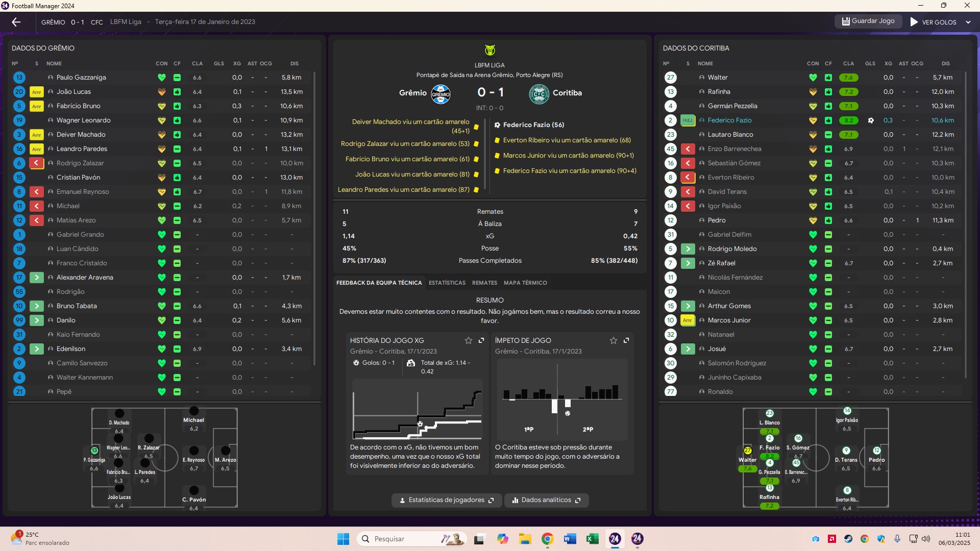Favorite the Ímpeto de Jogo panel

pyautogui.click(x=613, y=340)
